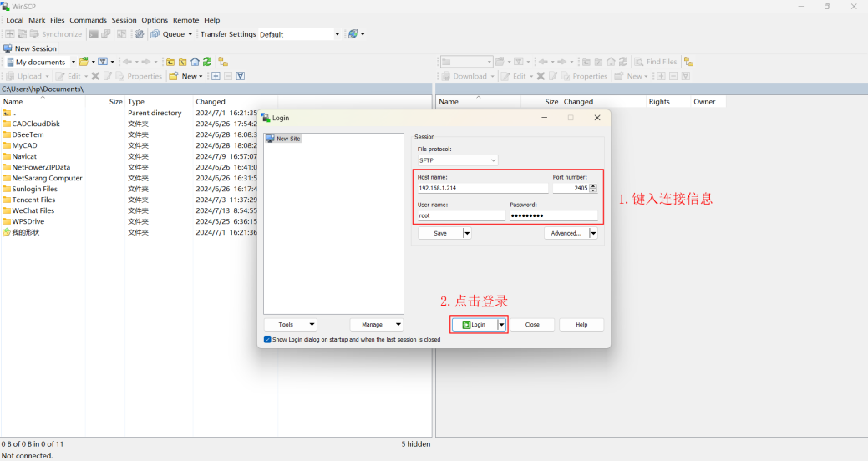Click the remote Find Files button
This screenshot has width=868, height=461.
point(656,62)
